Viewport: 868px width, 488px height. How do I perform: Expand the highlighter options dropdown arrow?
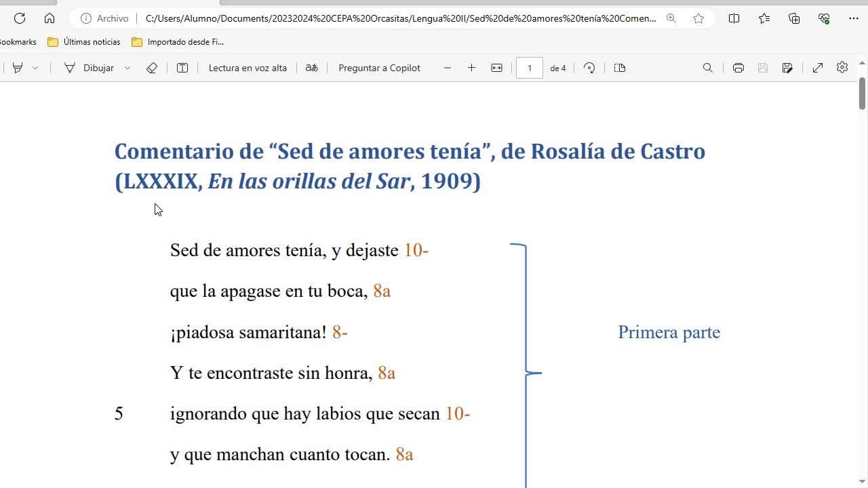pyautogui.click(x=35, y=68)
